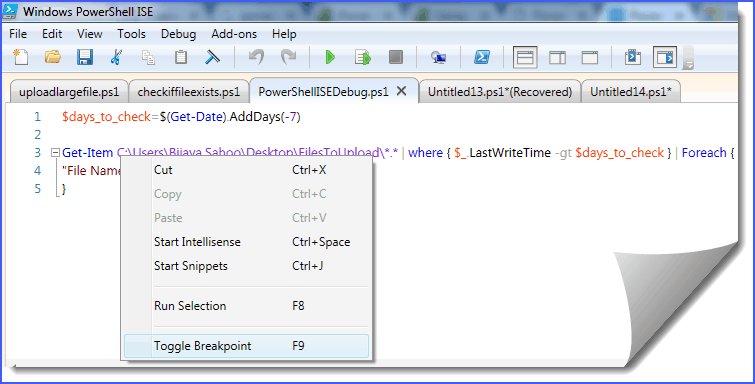The image size is (755, 384).
Task: Open the Tools menu
Action: pos(131,34)
